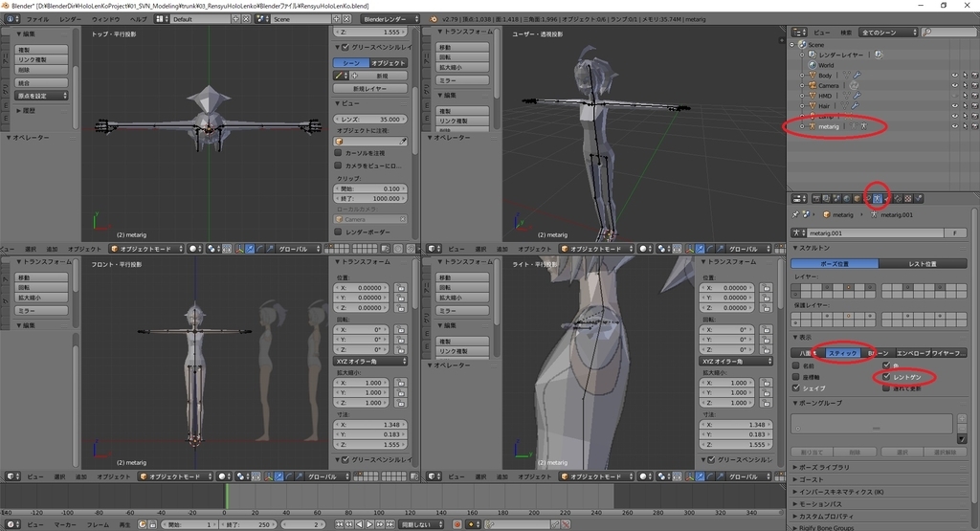The image size is (980, 531).
Task: Select the metarig row in outliner
Action: point(828,126)
